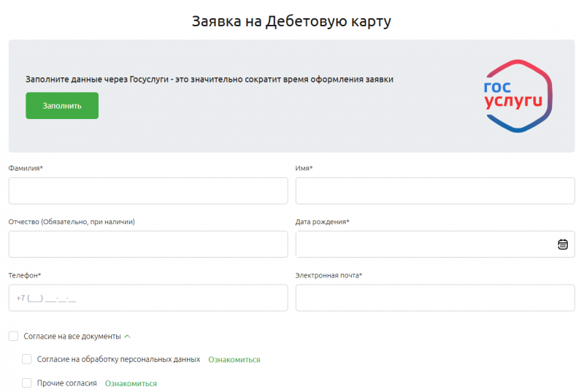Click the Телефон* label

tap(25, 275)
